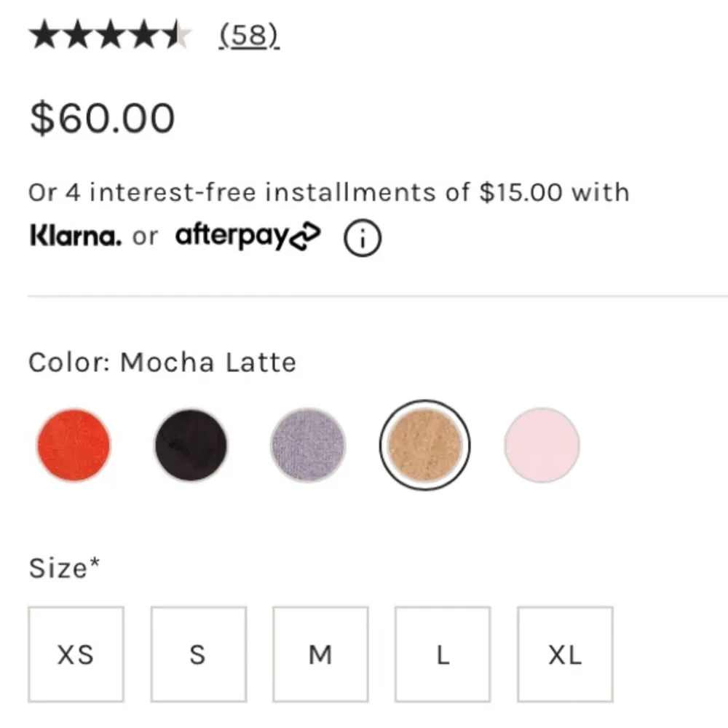Click the Color: Mocha Latte label
Image resolution: width=728 pixels, height=728 pixels.
[x=162, y=362]
